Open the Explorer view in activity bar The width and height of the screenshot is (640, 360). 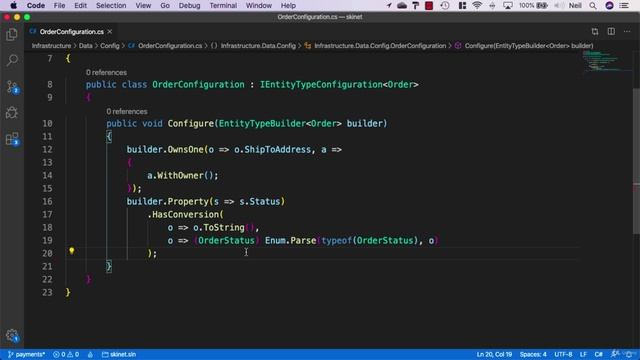(12, 34)
